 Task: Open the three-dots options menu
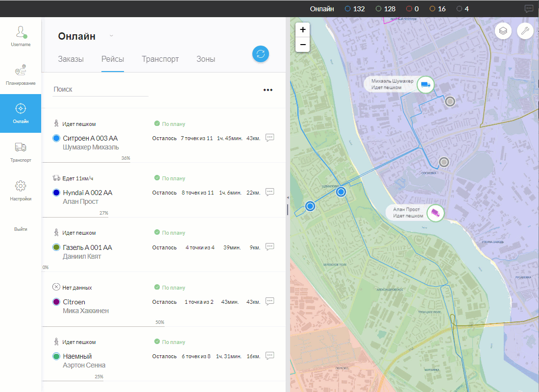(268, 90)
